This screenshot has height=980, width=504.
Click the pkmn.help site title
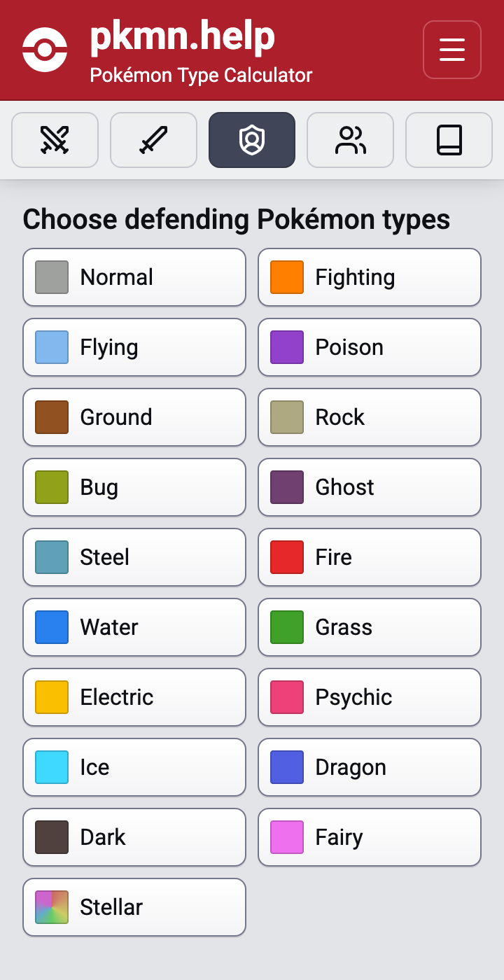[x=182, y=38]
